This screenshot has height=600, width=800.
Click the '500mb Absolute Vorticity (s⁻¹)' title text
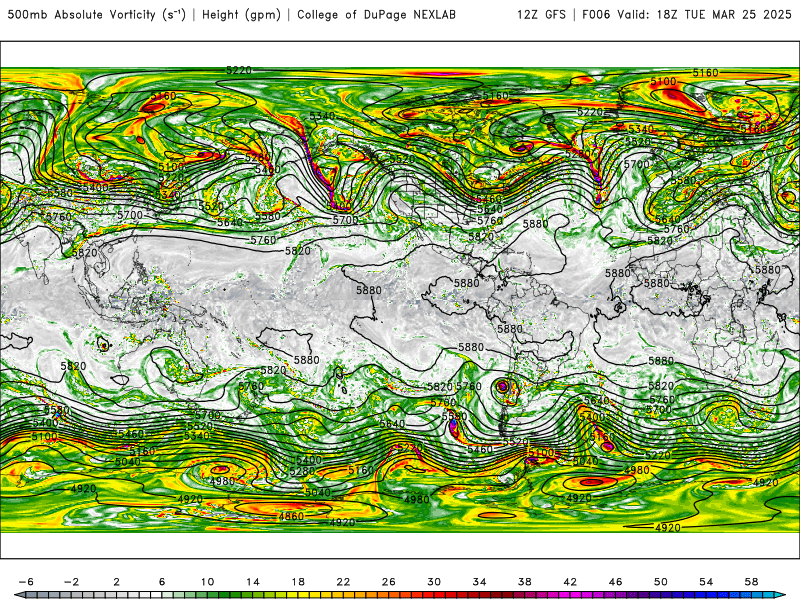(96, 15)
